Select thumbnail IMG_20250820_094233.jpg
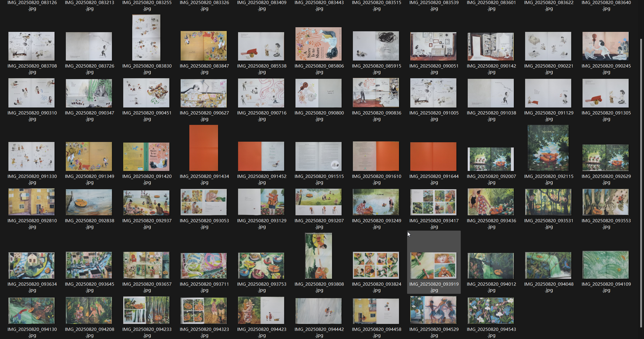 [x=146, y=310]
